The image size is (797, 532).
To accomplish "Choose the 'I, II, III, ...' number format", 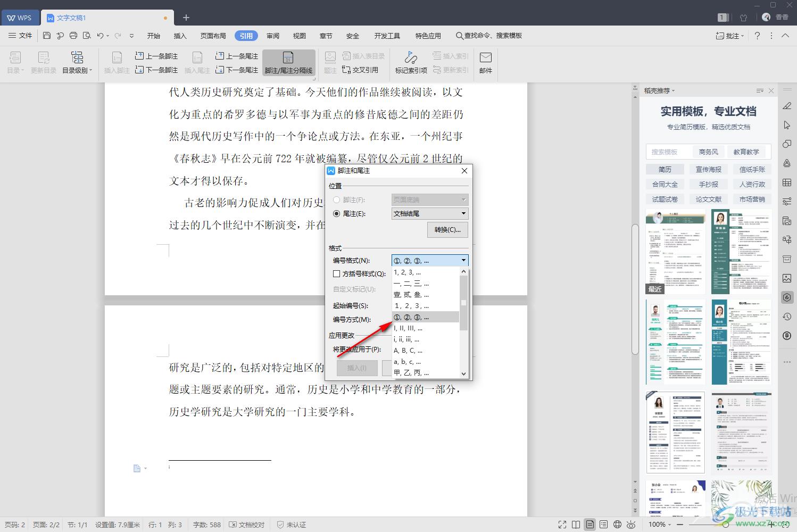I will pyautogui.click(x=426, y=328).
